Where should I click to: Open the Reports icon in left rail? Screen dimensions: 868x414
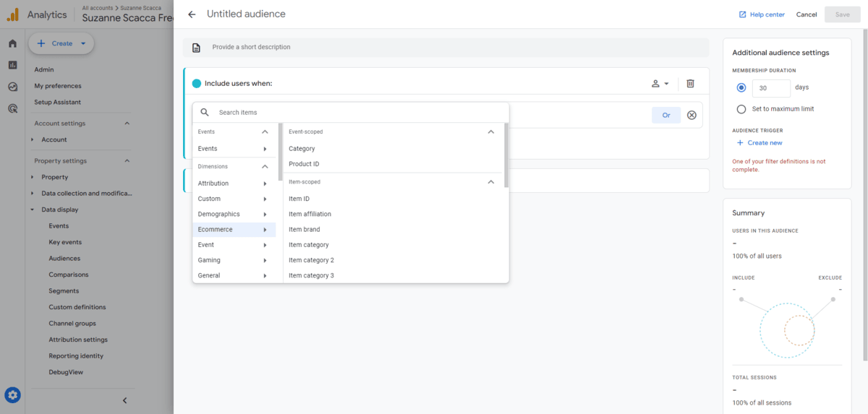tap(12, 65)
